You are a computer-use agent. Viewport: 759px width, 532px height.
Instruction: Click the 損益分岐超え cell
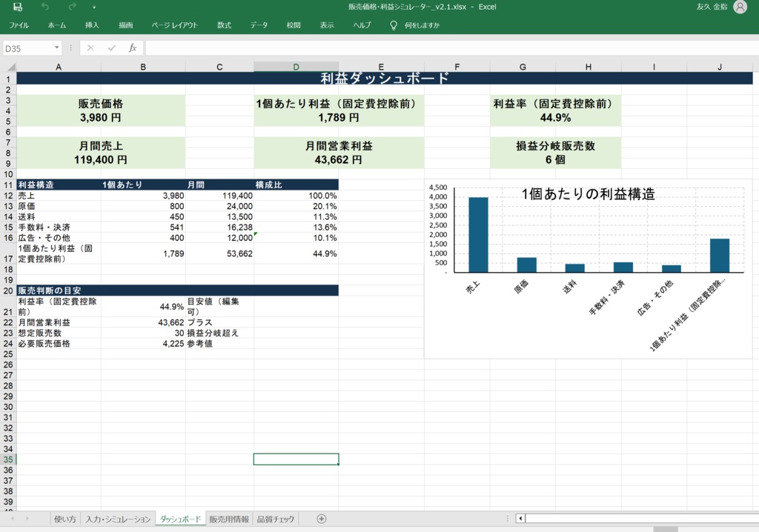[219, 333]
